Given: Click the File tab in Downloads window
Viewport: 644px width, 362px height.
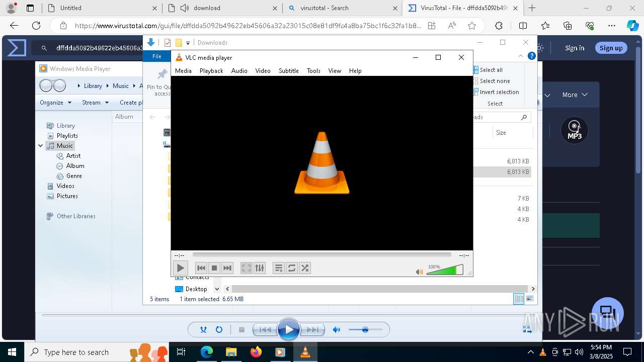Looking at the screenshot, I should coord(157,56).
